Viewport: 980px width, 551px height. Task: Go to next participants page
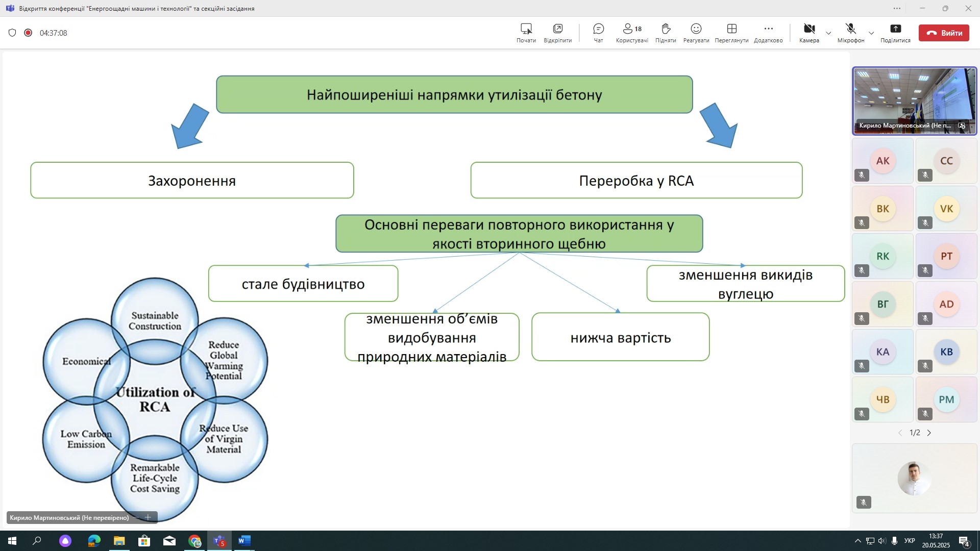(x=929, y=433)
